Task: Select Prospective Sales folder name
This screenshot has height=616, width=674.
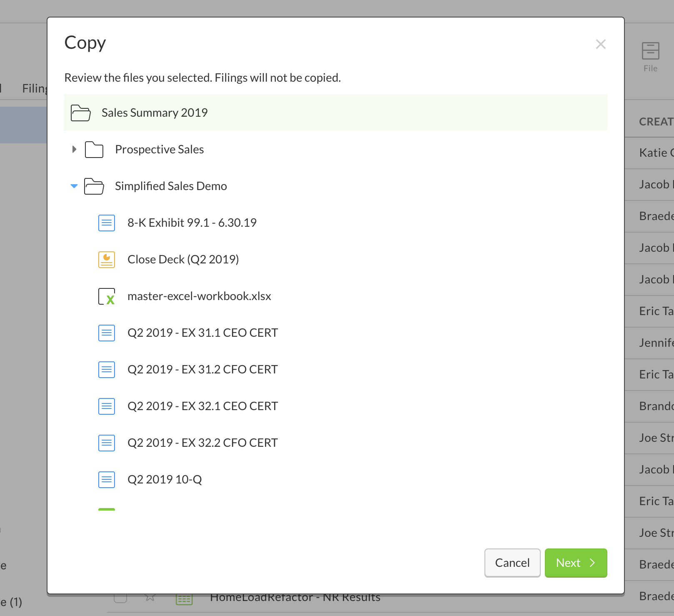Action: click(x=160, y=149)
